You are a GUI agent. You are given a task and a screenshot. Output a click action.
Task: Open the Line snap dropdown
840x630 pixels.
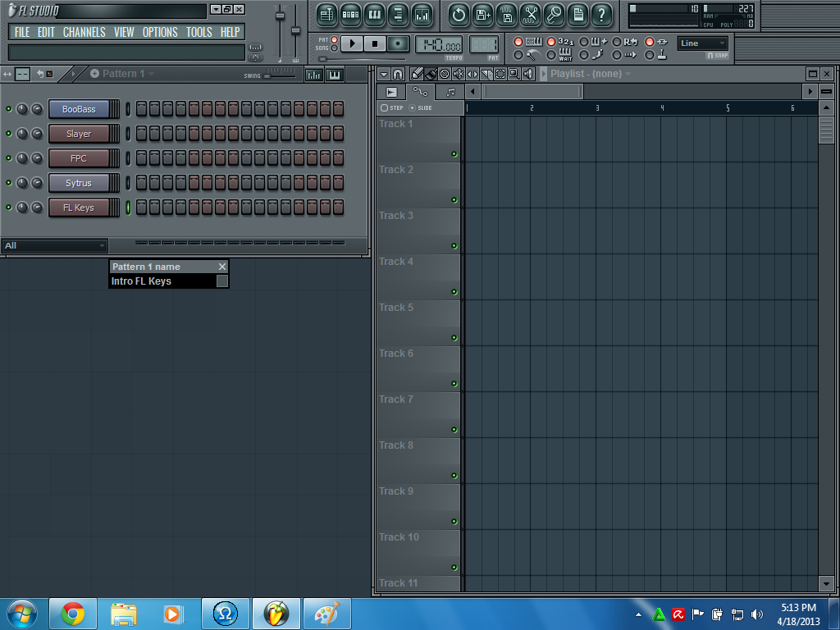pyautogui.click(x=702, y=43)
